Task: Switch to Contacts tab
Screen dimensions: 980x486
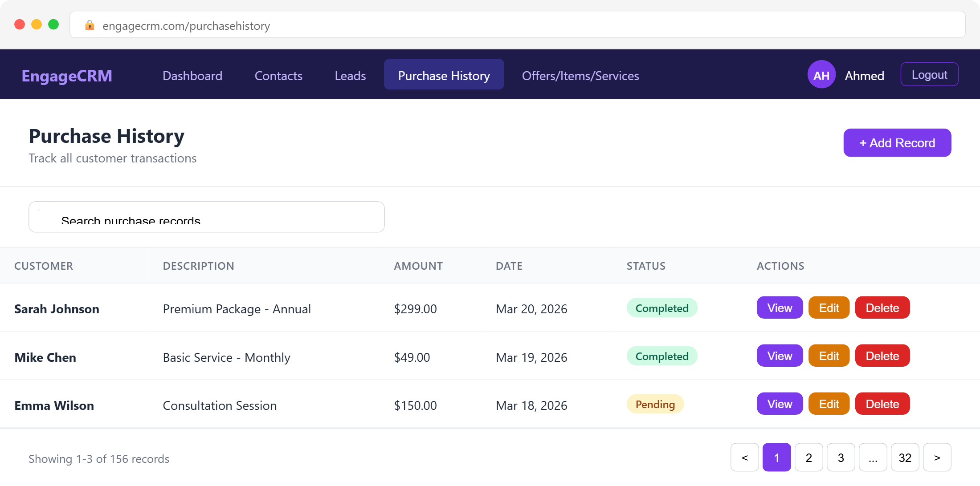Action: [278, 76]
